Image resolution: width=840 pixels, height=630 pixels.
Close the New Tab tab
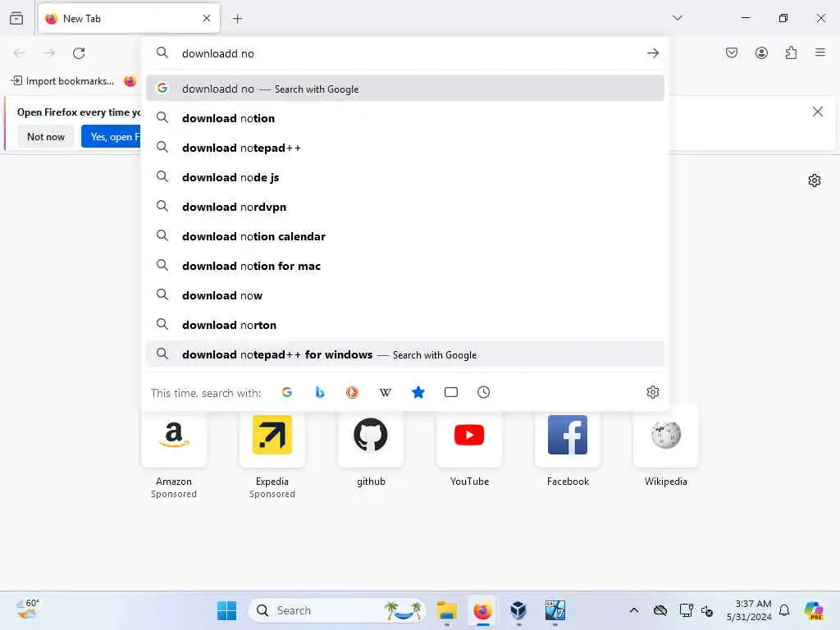point(207,18)
